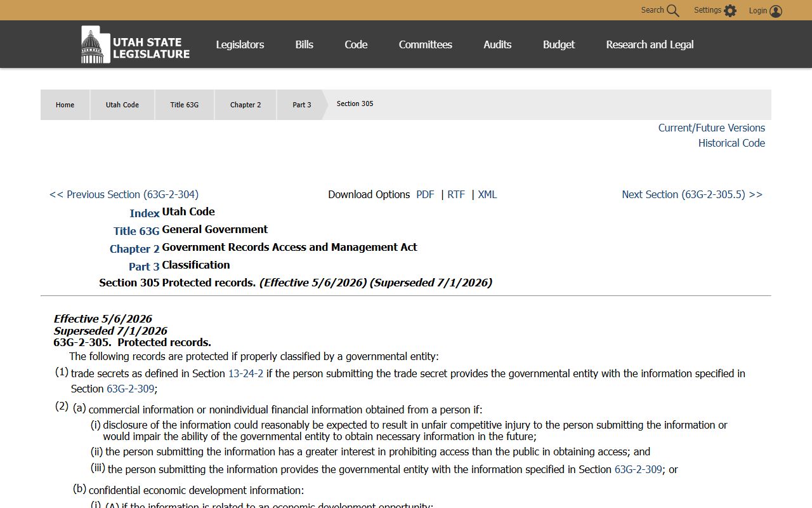Viewport: 812px width, 508px height.
Task: Go to Previous Section (63G-2-304)
Action: pyautogui.click(x=124, y=194)
